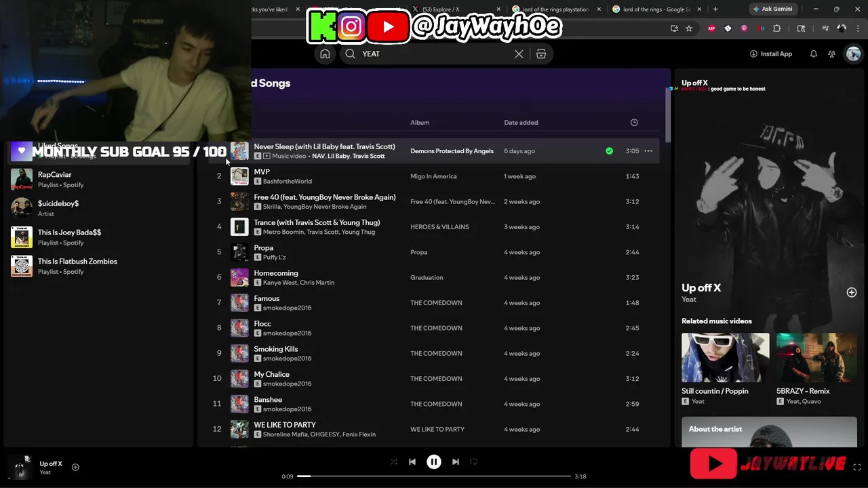Click the Graduation album name

pos(427,277)
